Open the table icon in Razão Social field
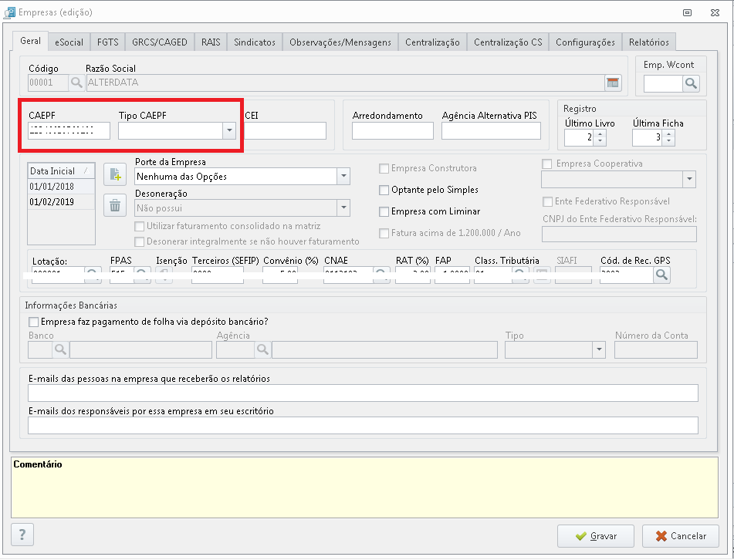The image size is (734, 560). pyautogui.click(x=613, y=83)
